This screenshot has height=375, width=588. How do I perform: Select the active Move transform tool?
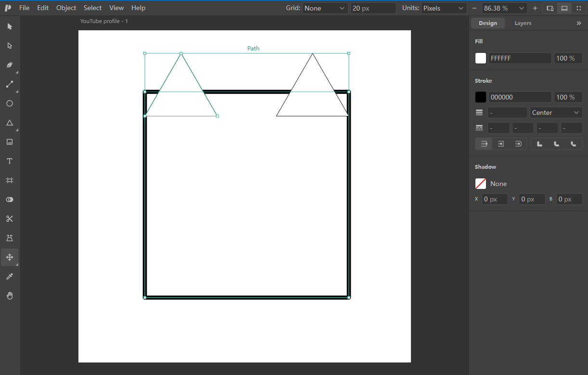point(10,257)
